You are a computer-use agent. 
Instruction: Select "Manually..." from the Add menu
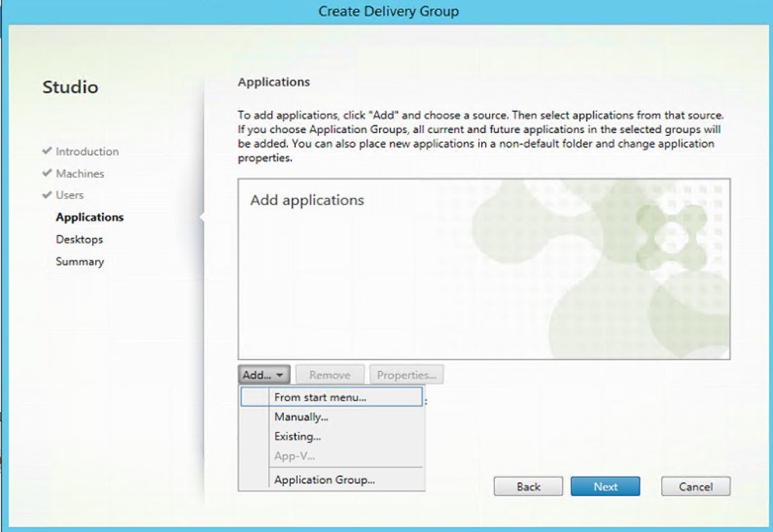coord(300,417)
